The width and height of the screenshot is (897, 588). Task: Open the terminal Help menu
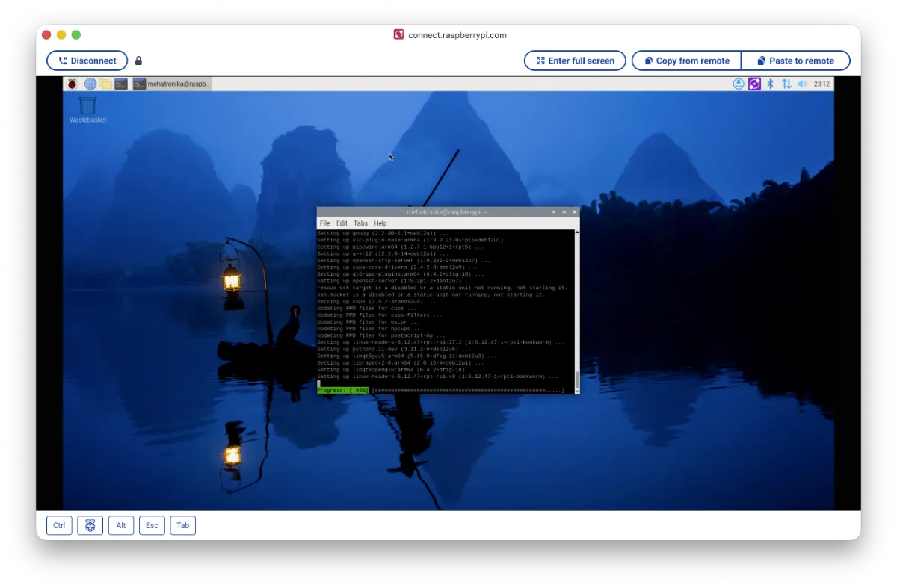(380, 223)
